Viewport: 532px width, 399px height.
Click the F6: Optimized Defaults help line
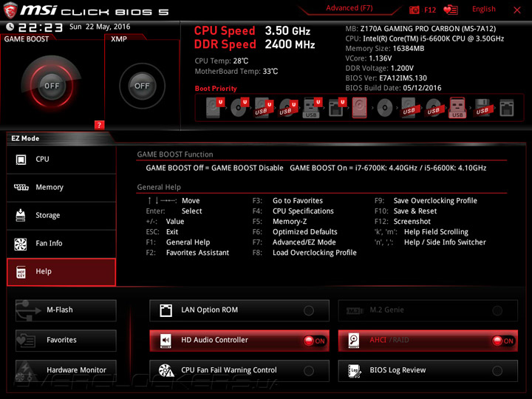pos(295,232)
